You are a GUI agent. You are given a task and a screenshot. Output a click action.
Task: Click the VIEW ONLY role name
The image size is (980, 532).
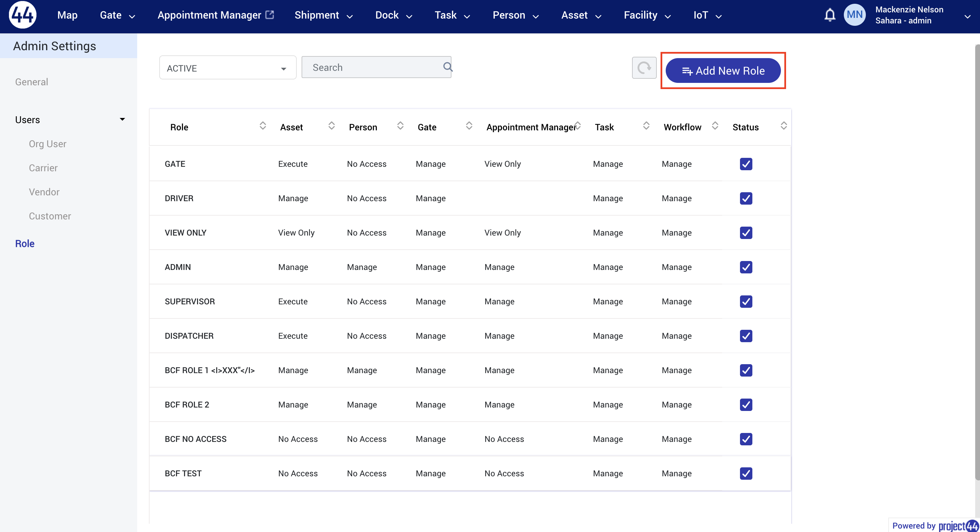coord(185,232)
